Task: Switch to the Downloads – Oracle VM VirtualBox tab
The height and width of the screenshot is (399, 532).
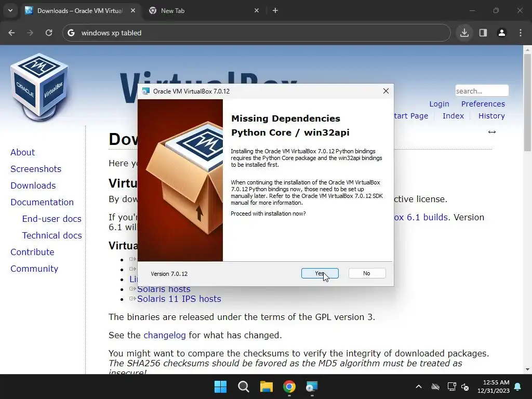Action: (79, 10)
